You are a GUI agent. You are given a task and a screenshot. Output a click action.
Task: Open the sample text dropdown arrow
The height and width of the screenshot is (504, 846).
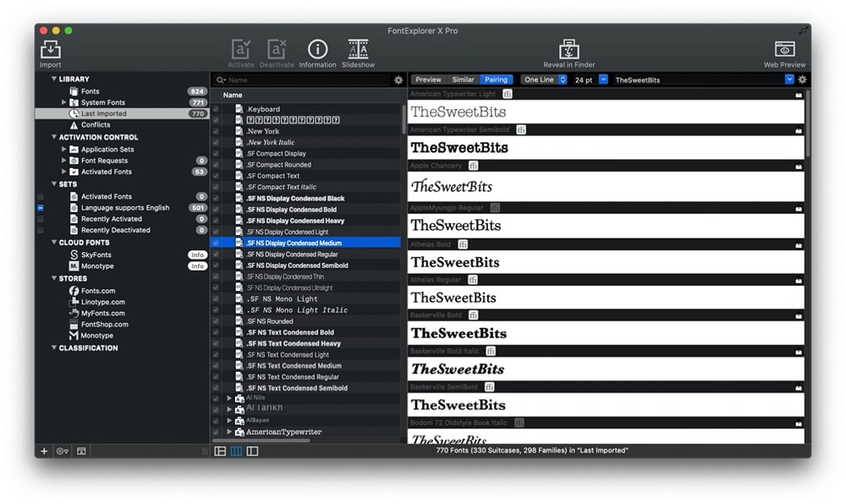pyautogui.click(x=789, y=79)
